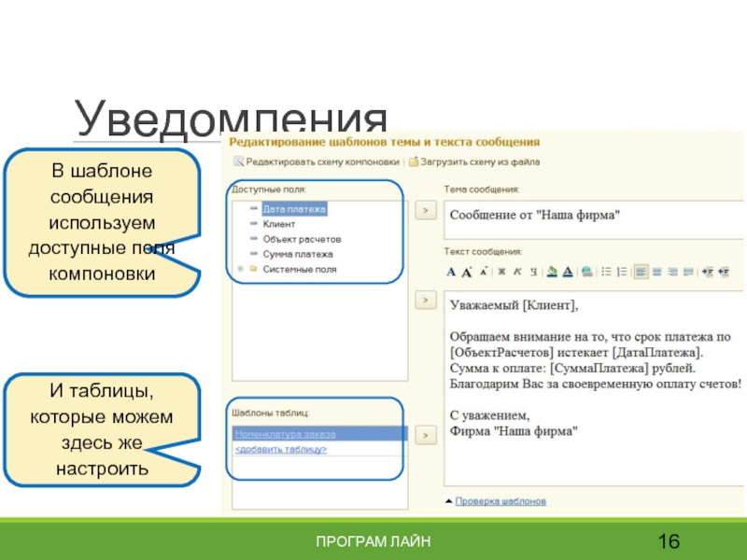Open the Проверка шаблонов link
This screenshot has height=560, width=747.
point(500,501)
